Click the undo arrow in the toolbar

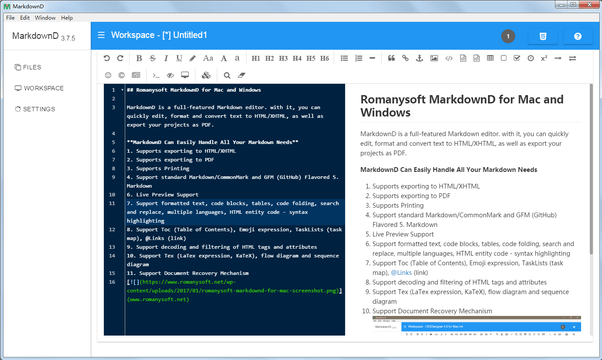[x=107, y=58]
